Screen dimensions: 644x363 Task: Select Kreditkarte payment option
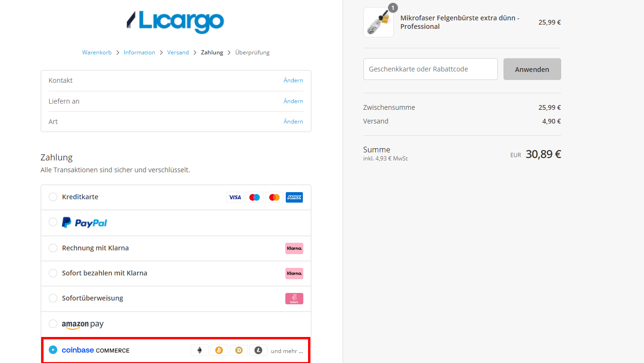tap(53, 197)
